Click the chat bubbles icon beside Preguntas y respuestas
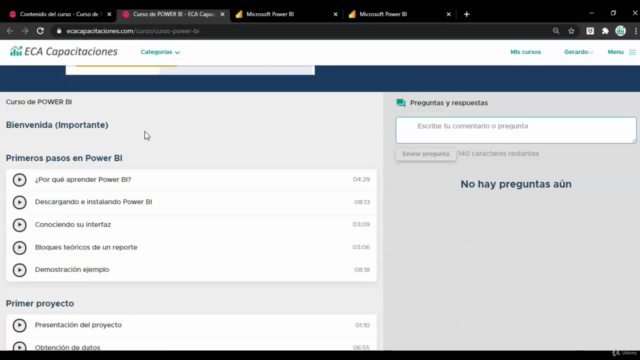Screen dimensions: 640x360 401,103
